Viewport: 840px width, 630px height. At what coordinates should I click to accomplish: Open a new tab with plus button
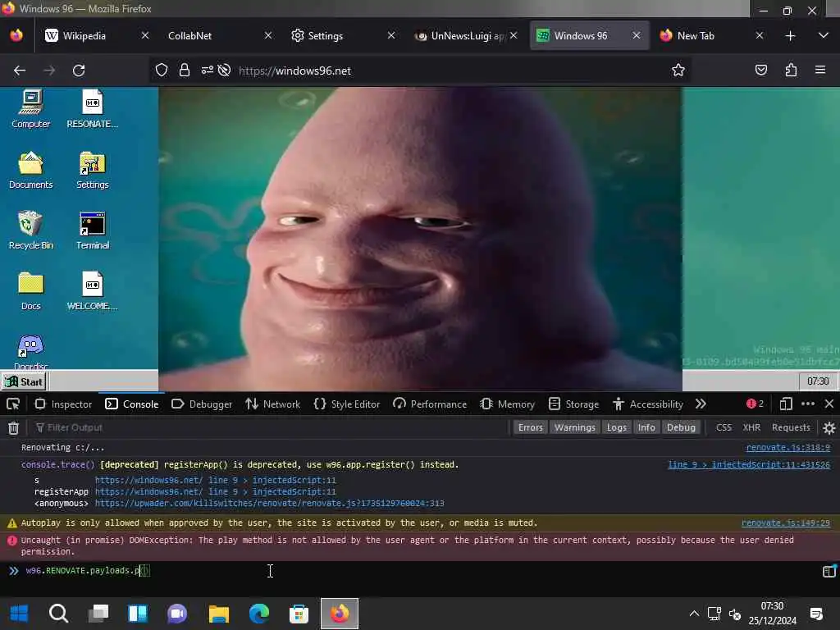(x=790, y=36)
